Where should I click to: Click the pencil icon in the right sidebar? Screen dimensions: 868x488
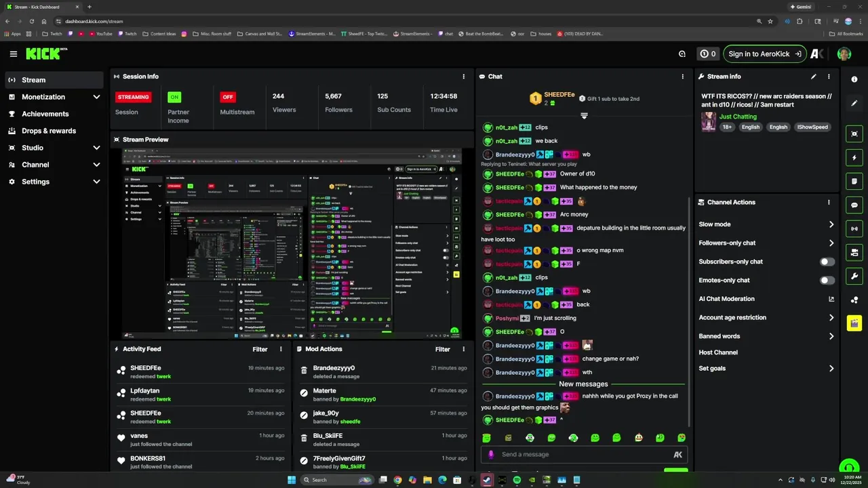pyautogui.click(x=854, y=103)
